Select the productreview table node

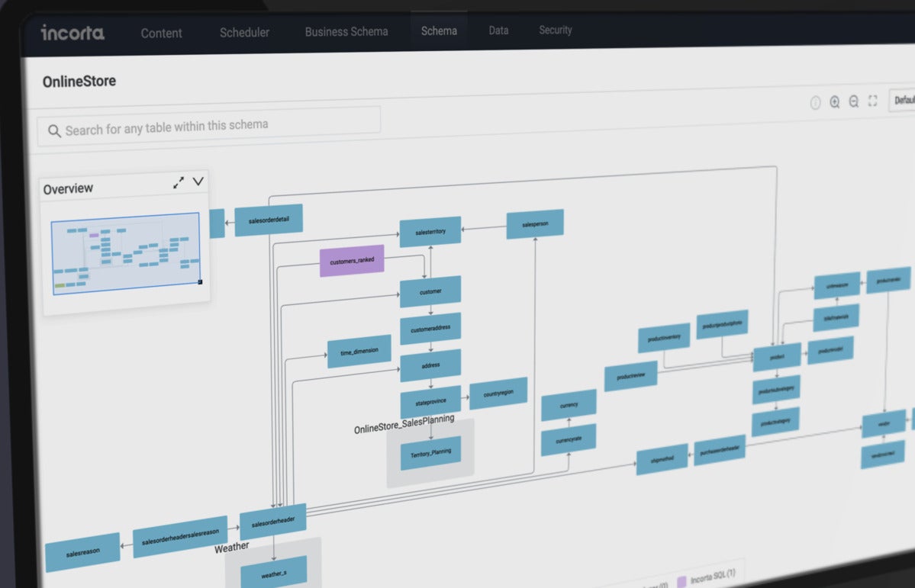(x=631, y=376)
